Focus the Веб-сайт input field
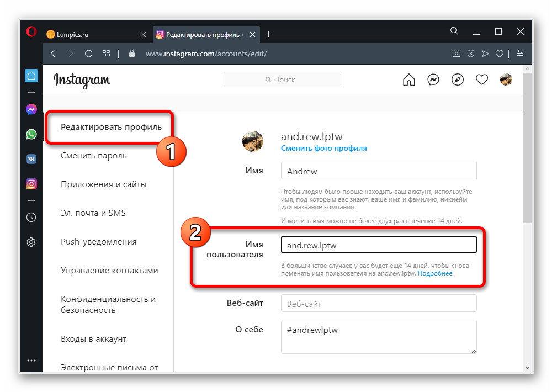 coord(378,304)
